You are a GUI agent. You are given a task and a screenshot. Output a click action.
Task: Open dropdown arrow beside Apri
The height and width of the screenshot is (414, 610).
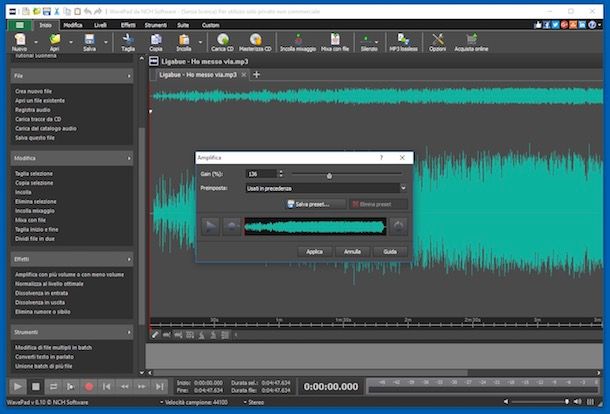[x=71, y=42]
